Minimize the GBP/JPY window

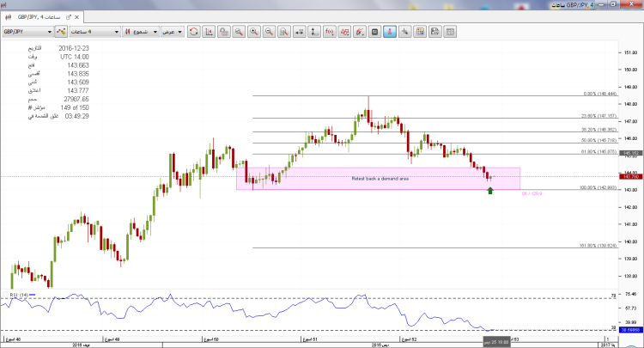coord(602,4)
